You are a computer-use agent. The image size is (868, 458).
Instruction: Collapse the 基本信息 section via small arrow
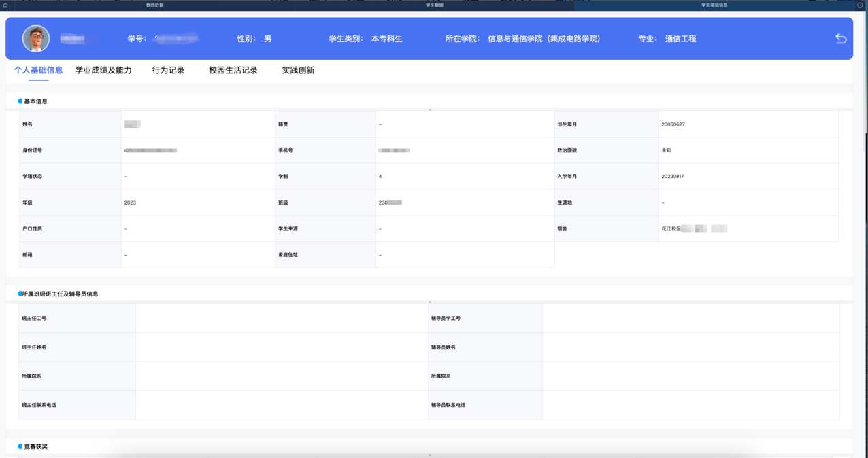click(430, 109)
